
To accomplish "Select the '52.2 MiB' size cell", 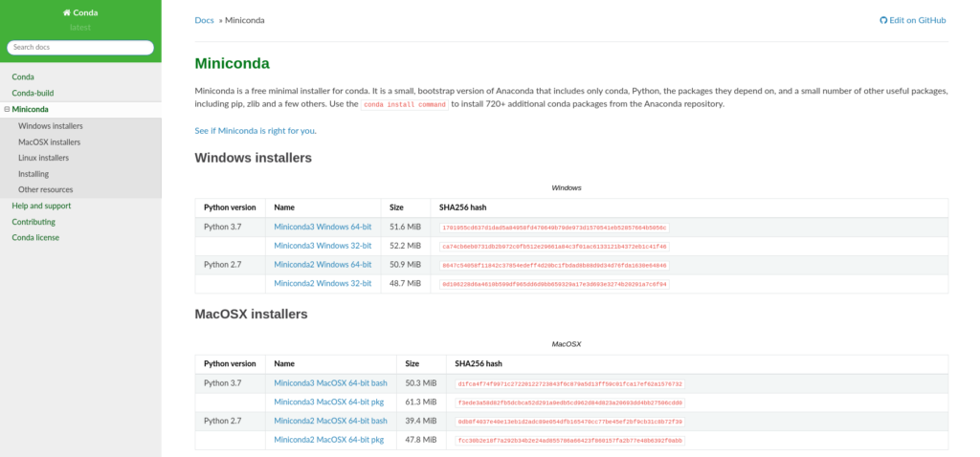I will coord(406,246).
